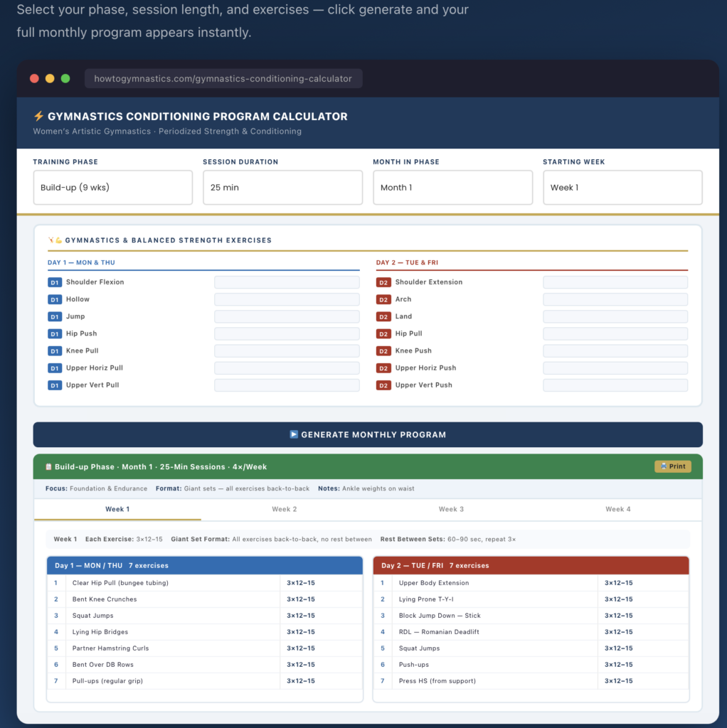Click the Shoulder Flexion exercise input field
Viewport: 727px width, 728px height.
tap(287, 282)
